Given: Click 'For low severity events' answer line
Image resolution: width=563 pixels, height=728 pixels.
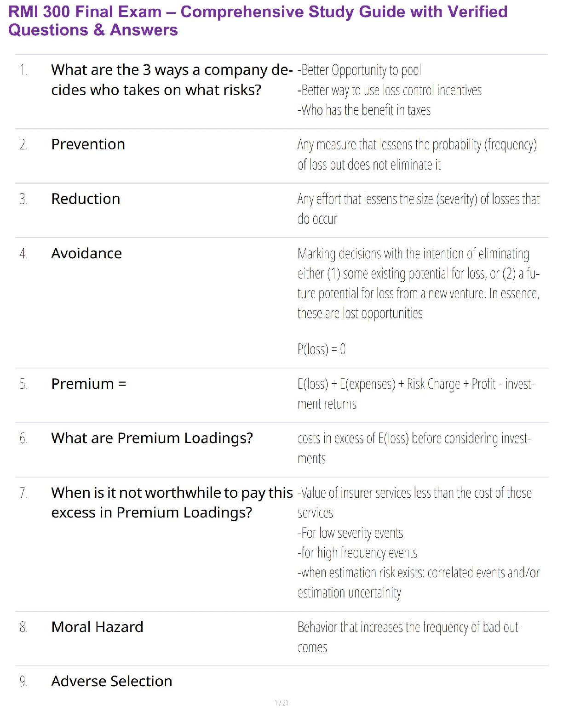Looking at the screenshot, I should [350, 533].
